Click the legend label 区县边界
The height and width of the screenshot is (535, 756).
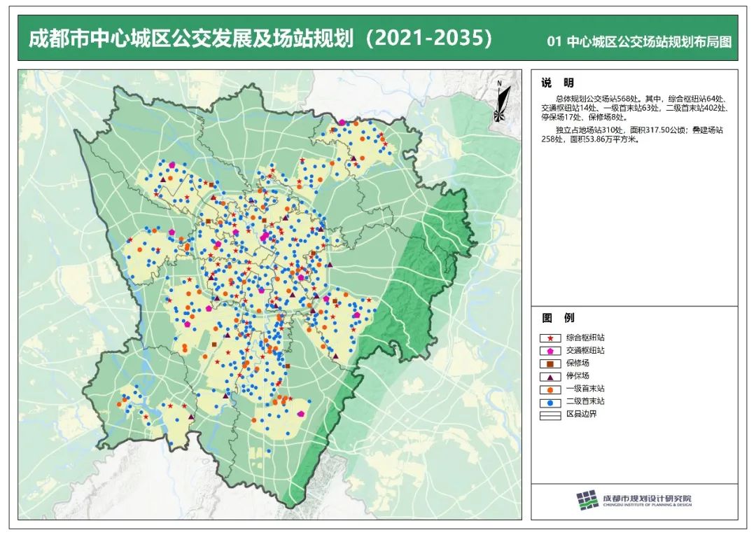point(581,414)
